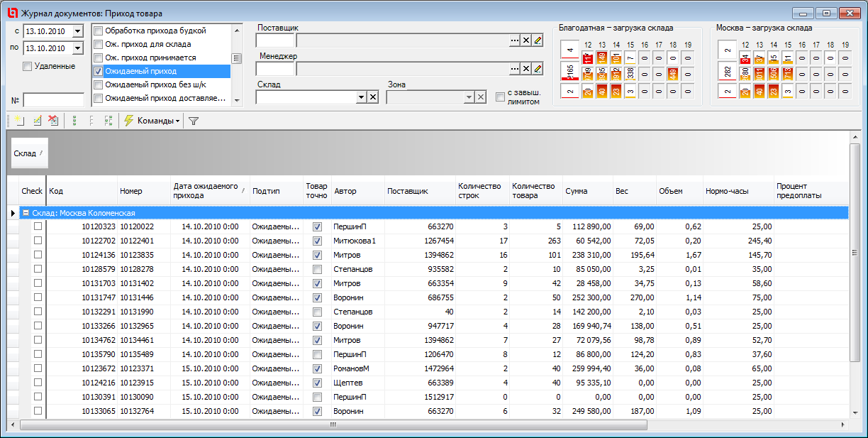Collapse the 'Склад: Москва Коломенская' group
Viewport: 868px width, 438px height.
pyautogui.click(x=26, y=212)
